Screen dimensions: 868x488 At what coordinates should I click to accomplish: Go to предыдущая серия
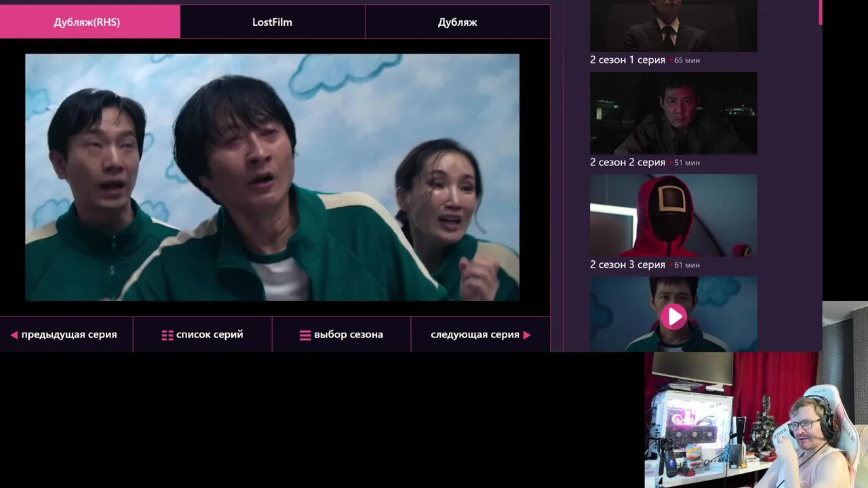(66, 334)
